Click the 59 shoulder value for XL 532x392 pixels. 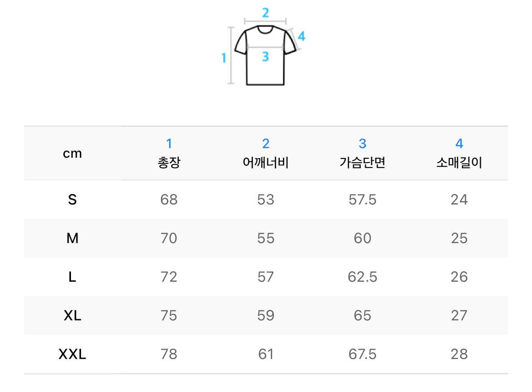[266, 315]
